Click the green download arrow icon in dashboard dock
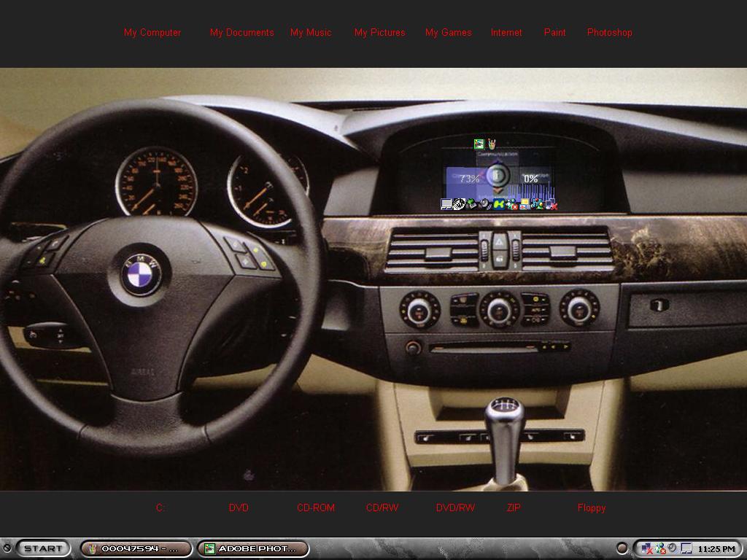The height and width of the screenshot is (560, 747). click(x=472, y=204)
